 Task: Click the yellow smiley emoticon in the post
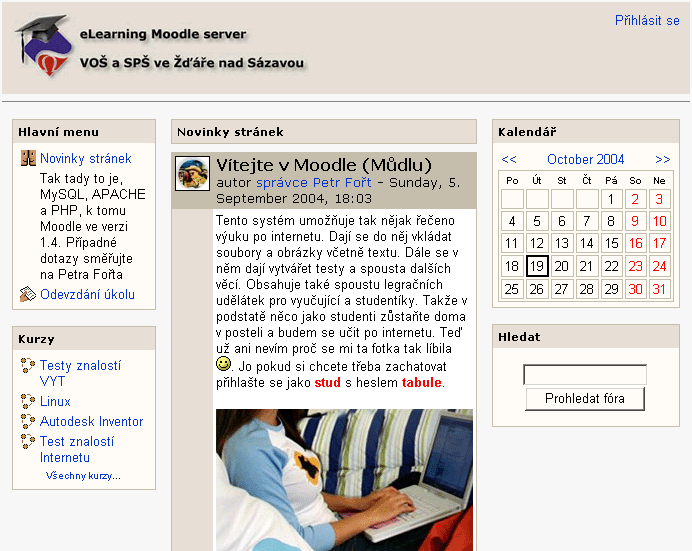pyautogui.click(x=224, y=364)
